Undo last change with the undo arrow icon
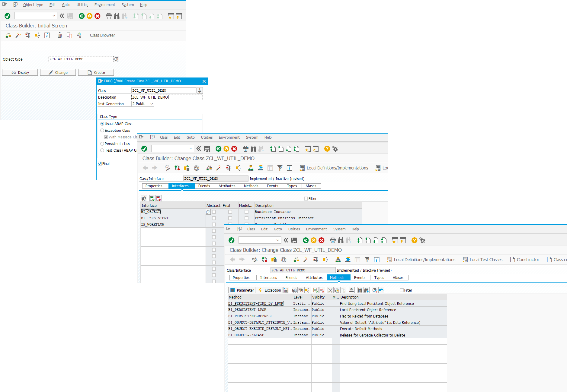 (x=381, y=290)
